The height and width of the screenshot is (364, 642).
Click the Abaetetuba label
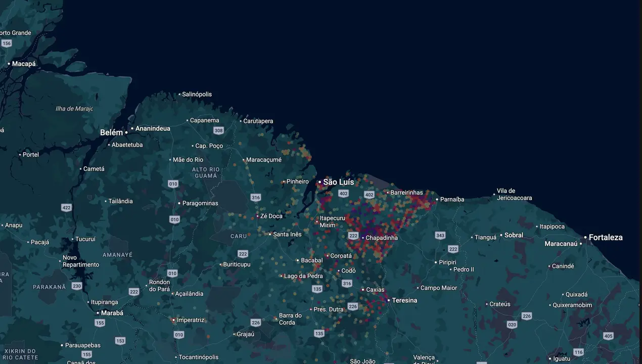coord(127,145)
